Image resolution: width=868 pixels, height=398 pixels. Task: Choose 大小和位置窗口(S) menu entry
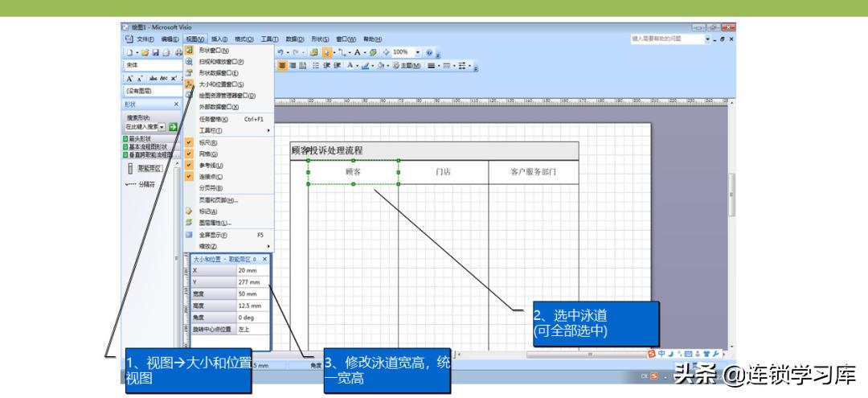(x=230, y=84)
